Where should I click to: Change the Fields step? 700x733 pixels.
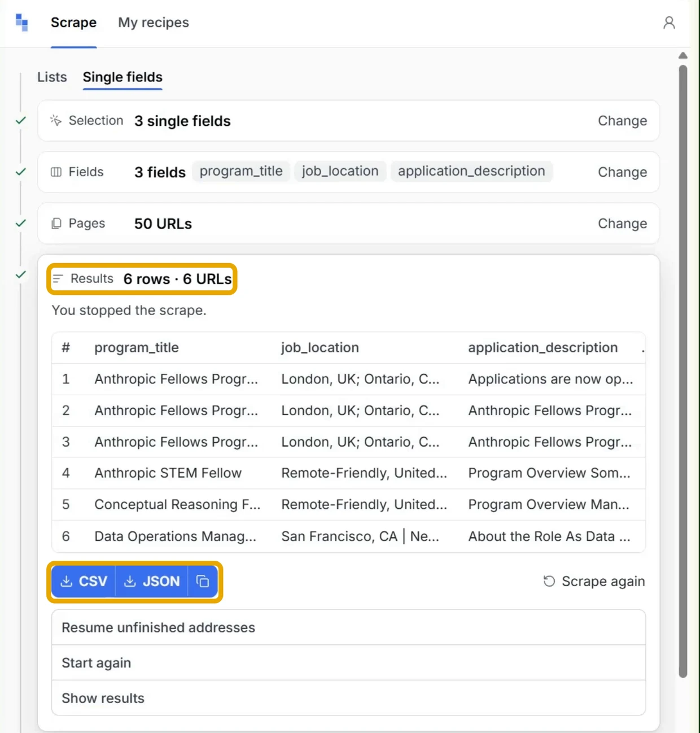click(623, 172)
